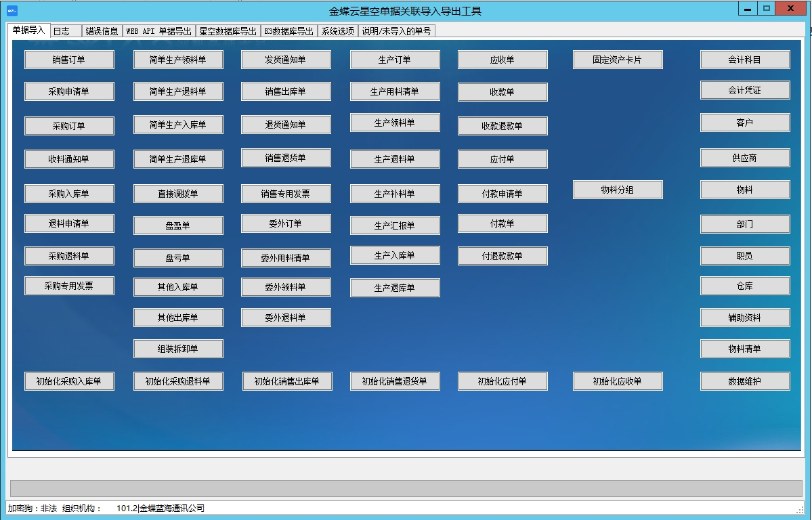Click the 应付单 button

pyautogui.click(x=503, y=159)
